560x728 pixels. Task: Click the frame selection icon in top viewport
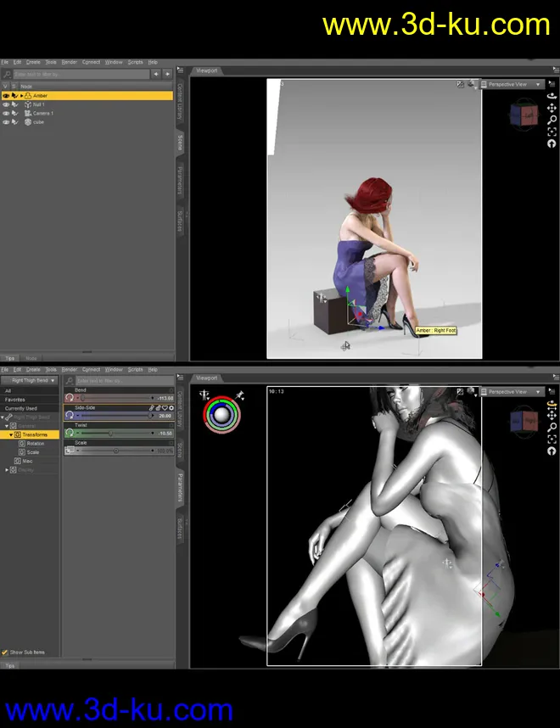pos(552,132)
